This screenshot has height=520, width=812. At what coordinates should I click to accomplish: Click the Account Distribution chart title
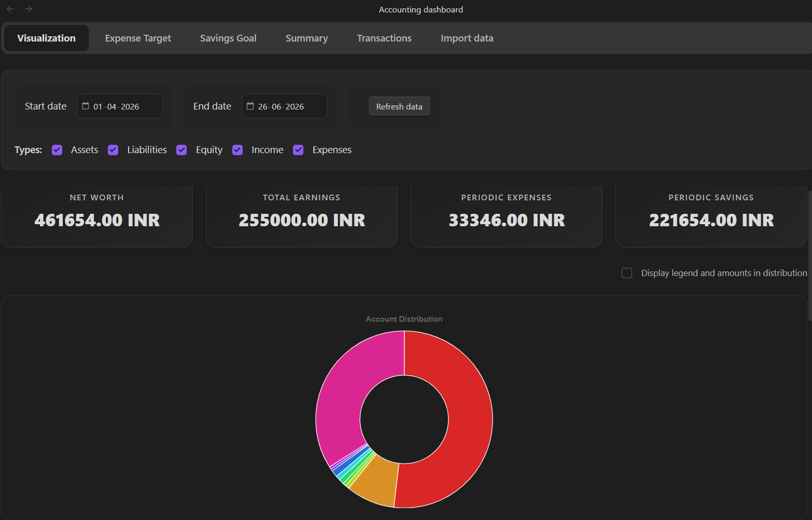(404, 319)
